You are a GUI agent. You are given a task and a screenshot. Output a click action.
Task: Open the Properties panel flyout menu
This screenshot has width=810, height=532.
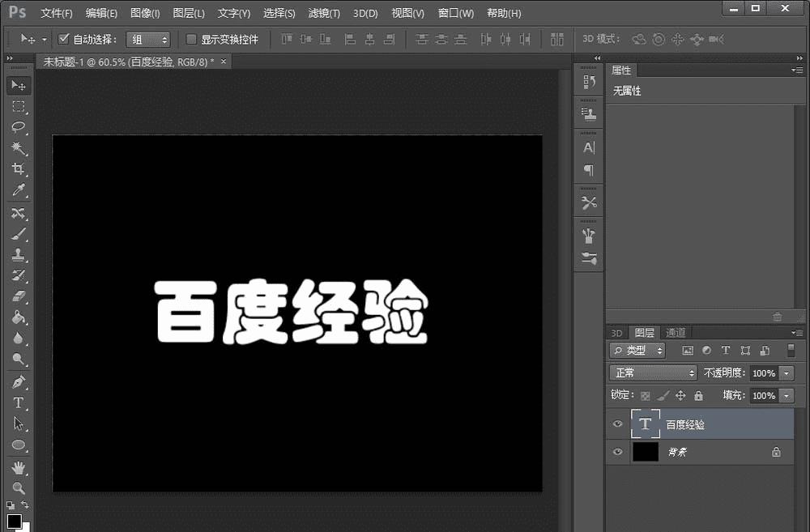pos(796,70)
